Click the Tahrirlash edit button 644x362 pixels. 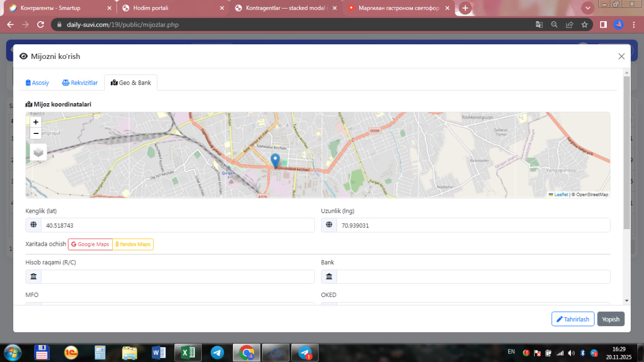573,319
